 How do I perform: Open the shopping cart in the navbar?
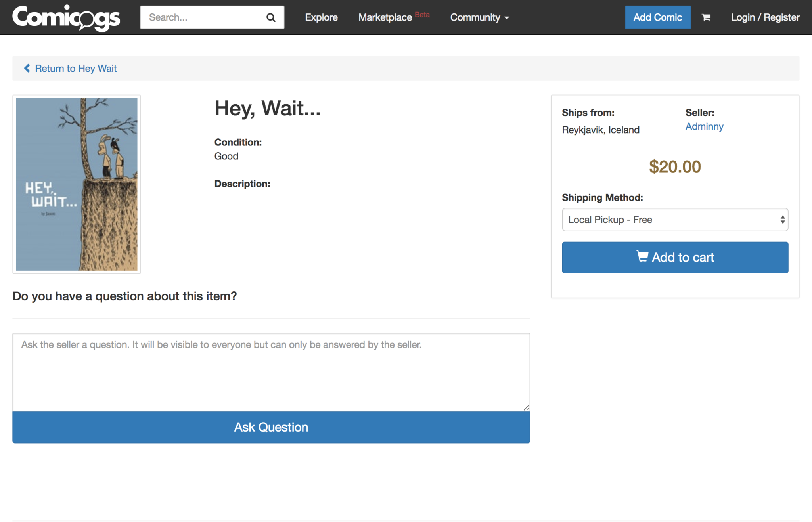pos(706,17)
